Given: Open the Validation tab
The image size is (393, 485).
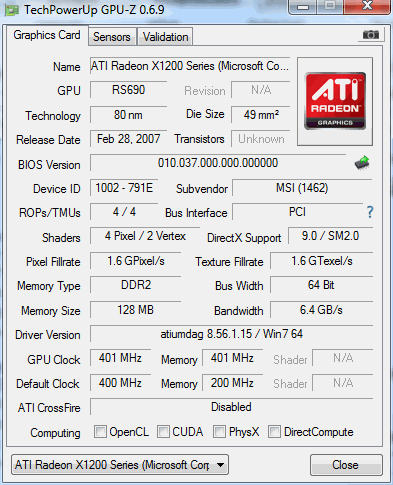Looking at the screenshot, I should point(165,37).
